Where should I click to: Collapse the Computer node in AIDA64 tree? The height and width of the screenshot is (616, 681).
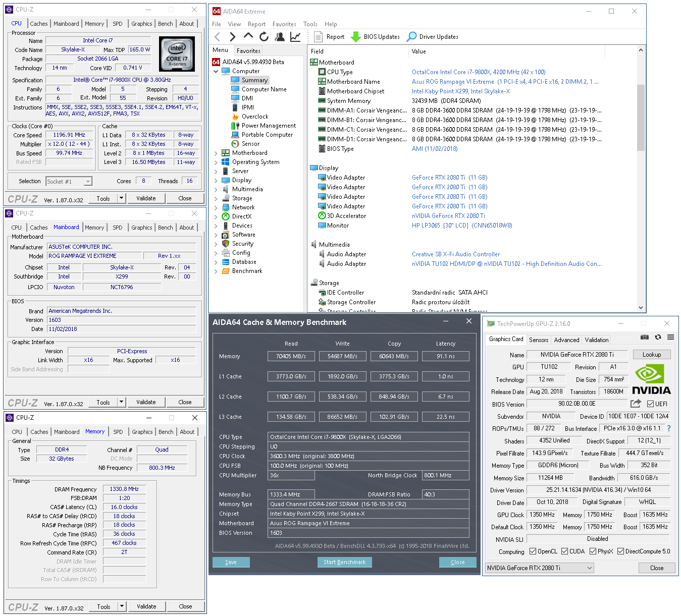(x=216, y=71)
